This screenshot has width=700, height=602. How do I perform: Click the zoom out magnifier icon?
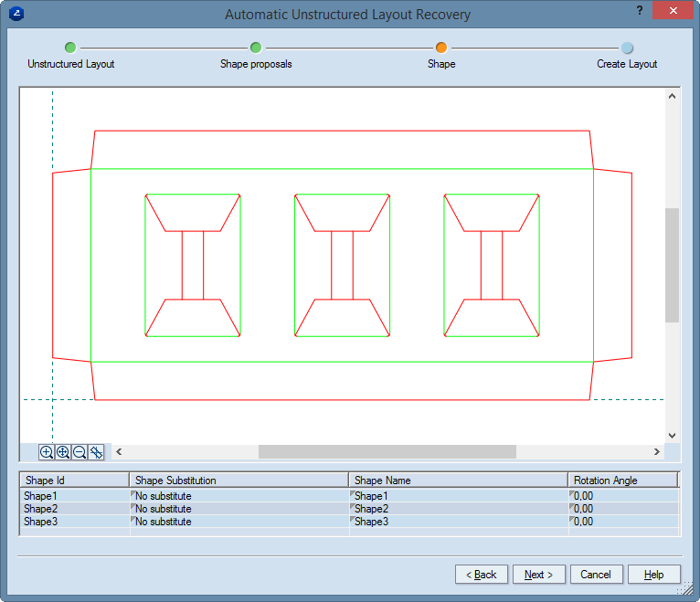pyautogui.click(x=80, y=452)
